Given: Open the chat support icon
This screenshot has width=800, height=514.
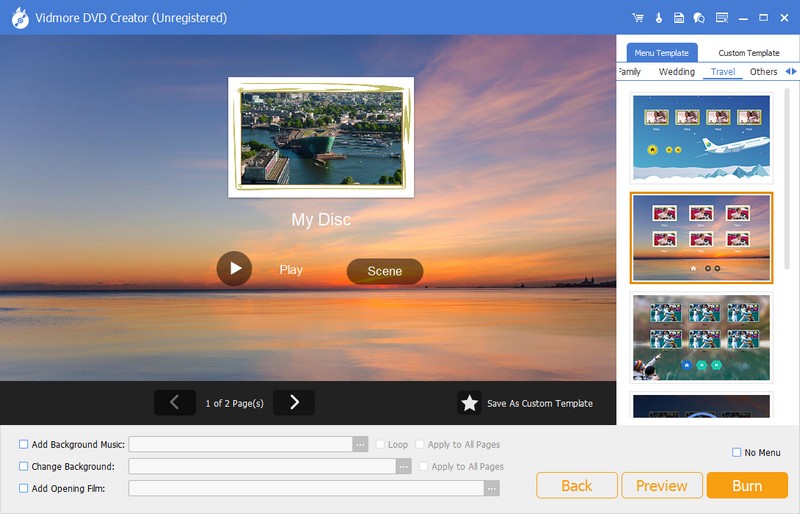Looking at the screenshot, I should click(699, 18).
